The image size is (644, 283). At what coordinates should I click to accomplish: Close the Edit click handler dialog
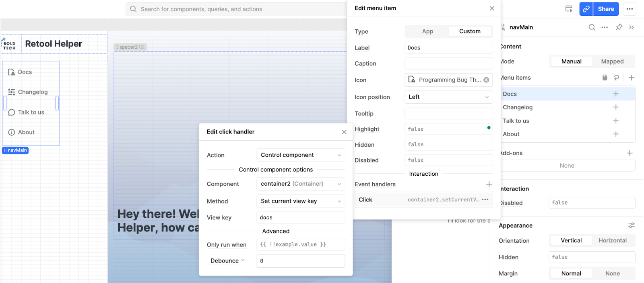click(x=344, y=132)
